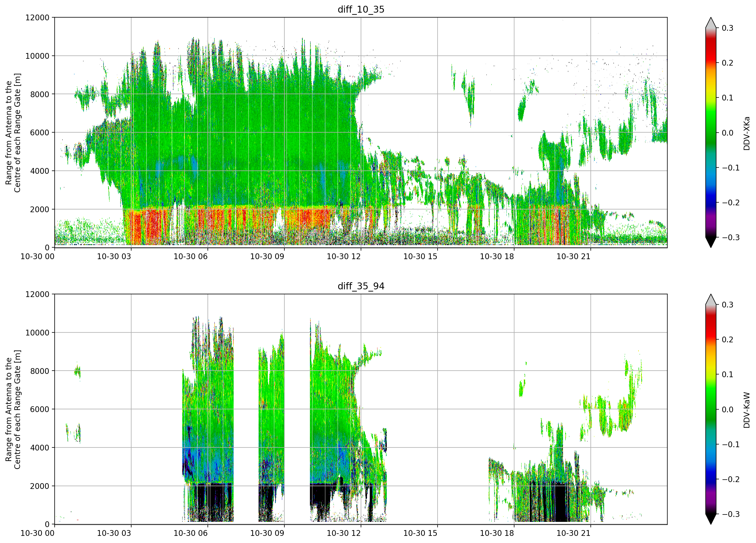Click the top plot y-axis range label

[x=13, y=133]
